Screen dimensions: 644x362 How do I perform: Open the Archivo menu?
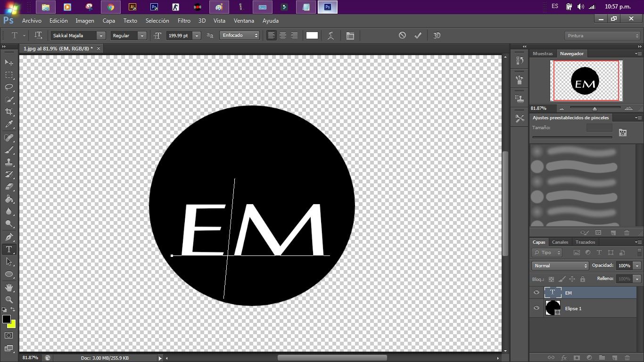click(32, 21)
